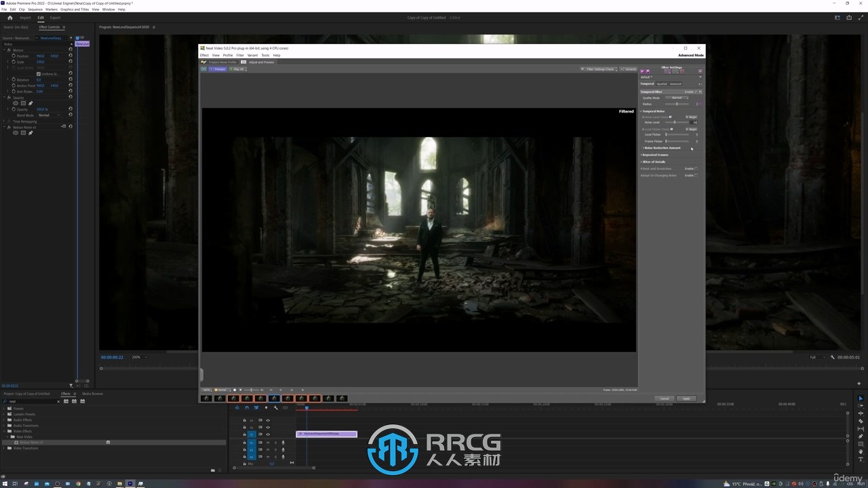Hide the V1 track output eye
The width and height of the screenshot is (868, 488).
tap(268, 434)
